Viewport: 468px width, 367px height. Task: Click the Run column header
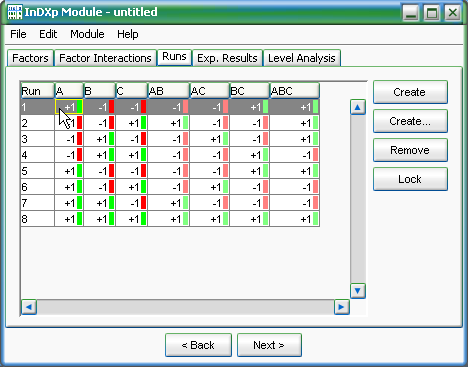[x=37, y=91]
